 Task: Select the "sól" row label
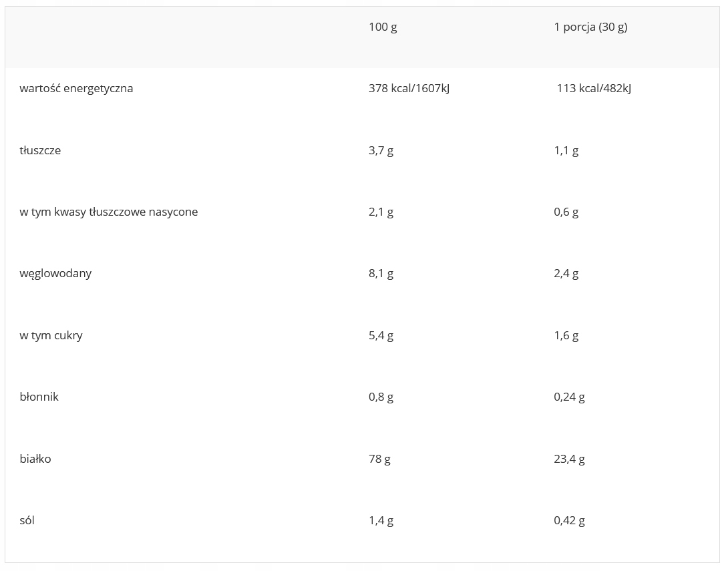click(27, 520)
